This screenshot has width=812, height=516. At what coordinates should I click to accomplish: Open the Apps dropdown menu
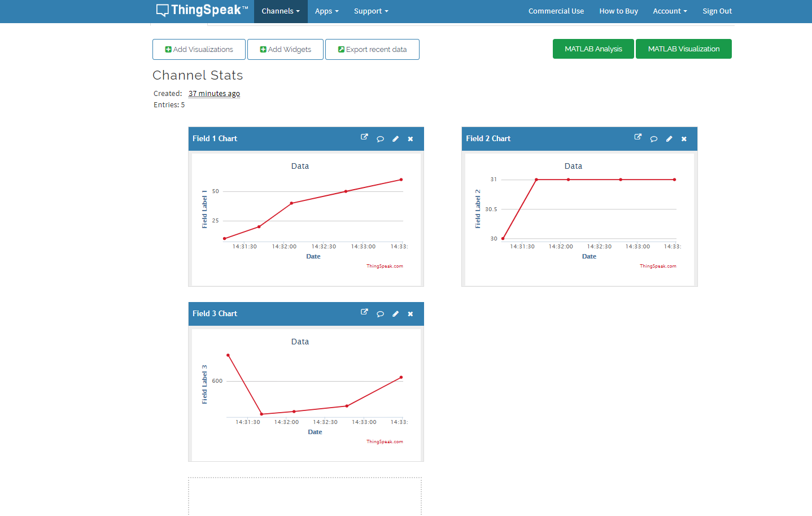326,11
